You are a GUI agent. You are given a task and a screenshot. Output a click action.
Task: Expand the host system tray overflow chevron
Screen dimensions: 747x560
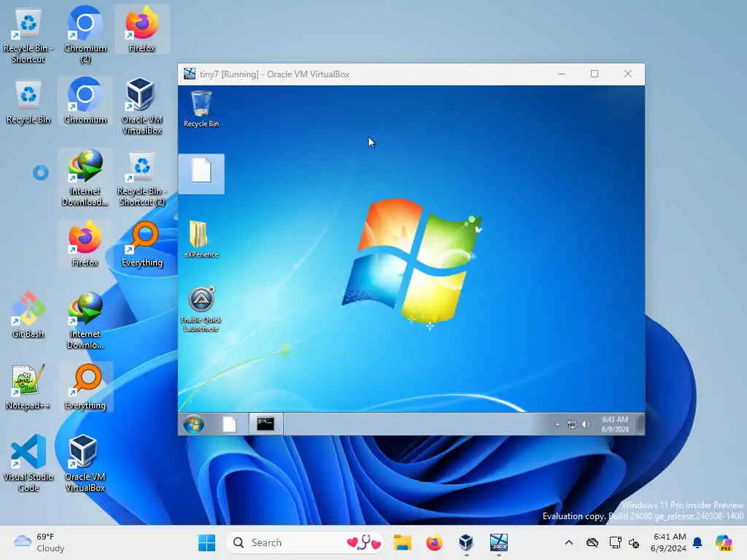[x=569, y=542]
